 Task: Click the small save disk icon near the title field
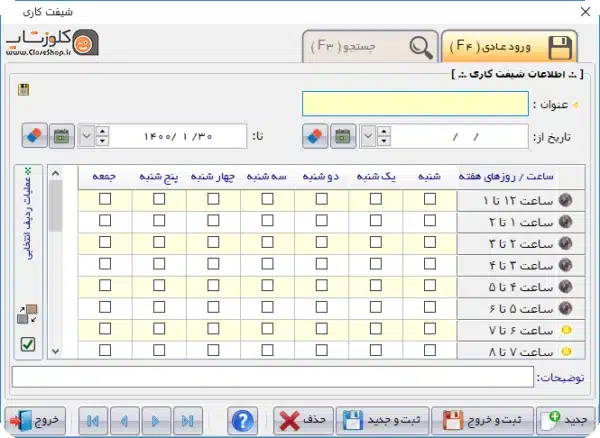[x=24, y=90]
